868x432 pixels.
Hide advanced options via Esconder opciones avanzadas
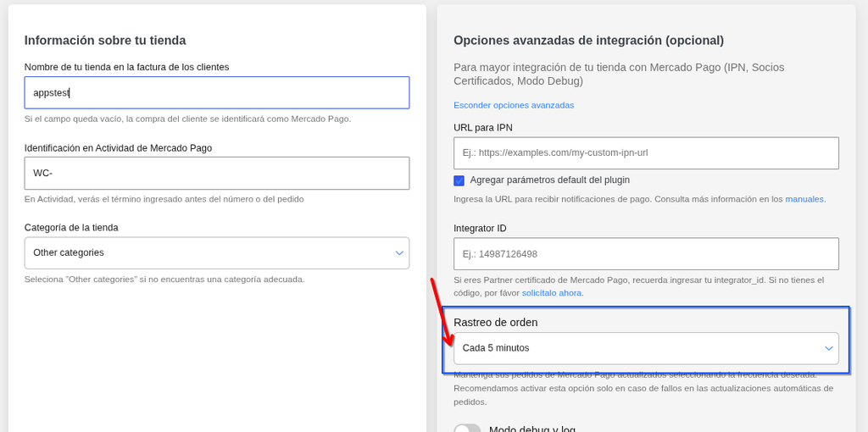click(x=514, y=105)
